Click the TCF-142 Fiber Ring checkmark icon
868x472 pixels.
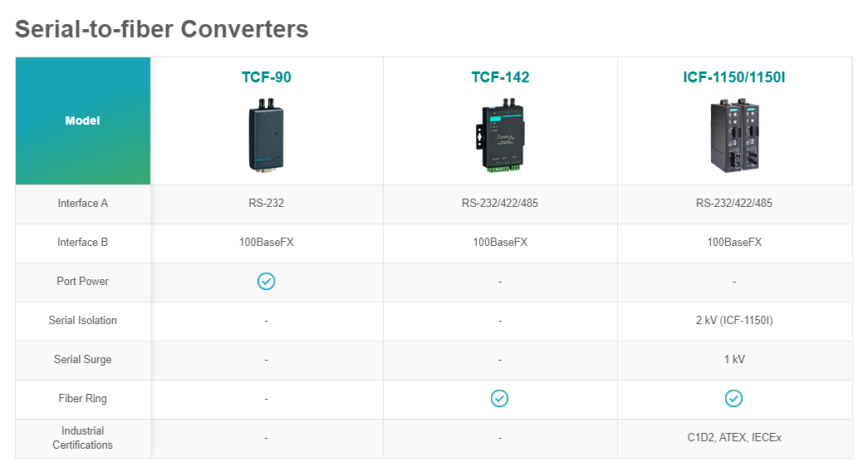(499, 398)
